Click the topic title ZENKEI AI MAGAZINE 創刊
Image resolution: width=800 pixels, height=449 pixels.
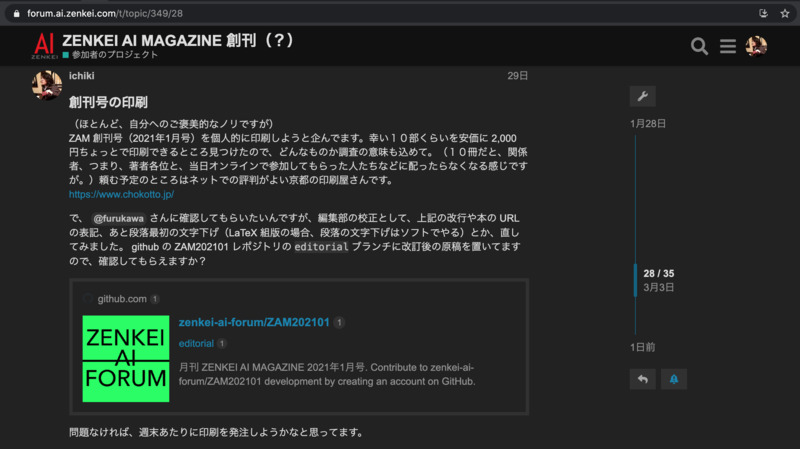(178, 40)
